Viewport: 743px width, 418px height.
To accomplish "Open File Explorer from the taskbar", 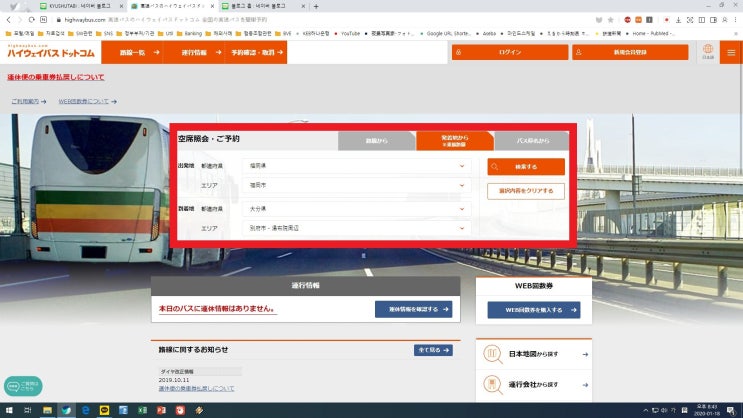I will (x=47, y=410).
